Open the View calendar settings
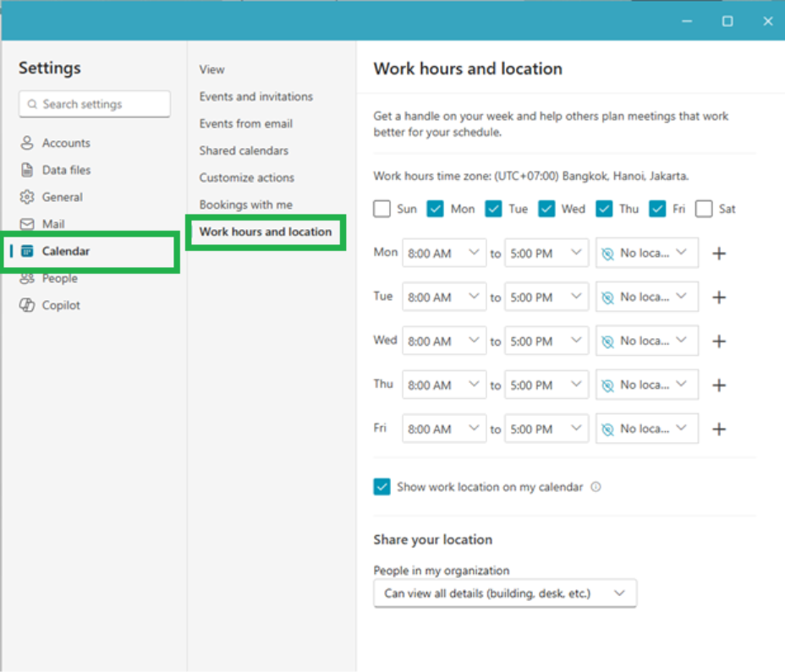Viewport: 785px width, 672px height. [211, 69]
